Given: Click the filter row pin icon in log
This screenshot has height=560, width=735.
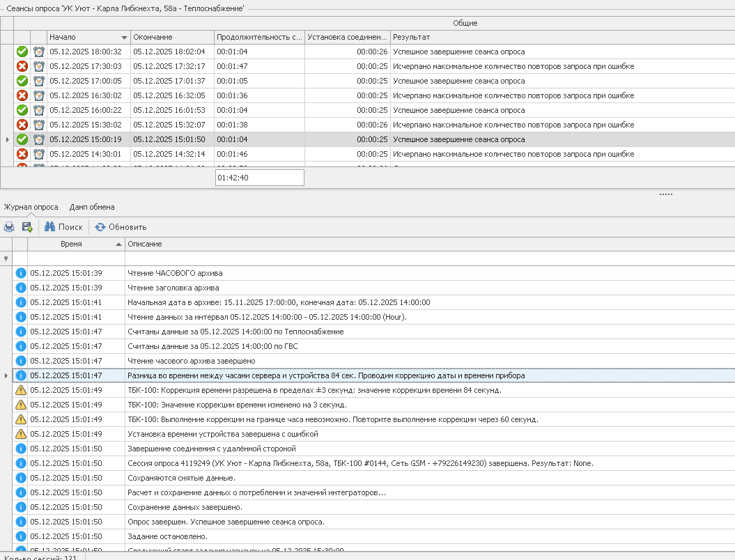Looking at the screenshot, I should [x=6, y=258].
